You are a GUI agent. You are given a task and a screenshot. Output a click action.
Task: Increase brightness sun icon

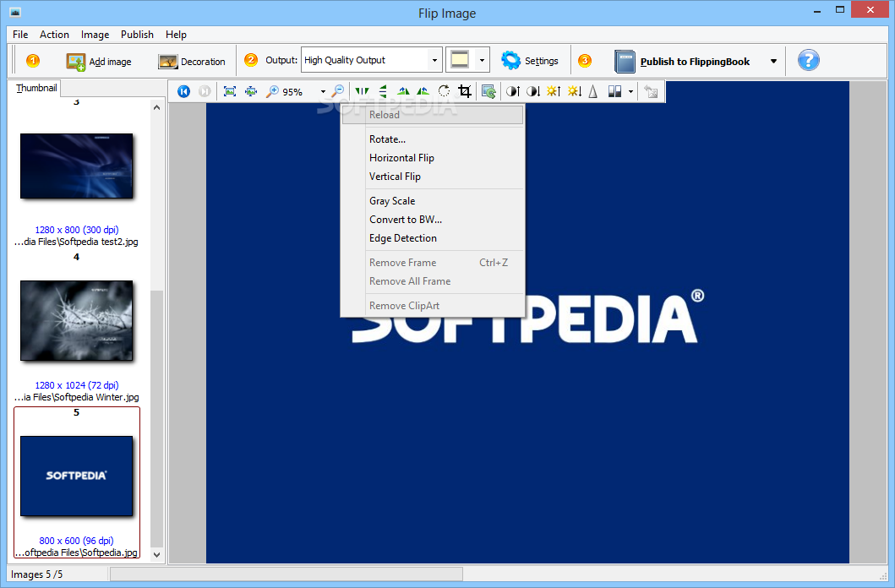[x=553, y=91]
